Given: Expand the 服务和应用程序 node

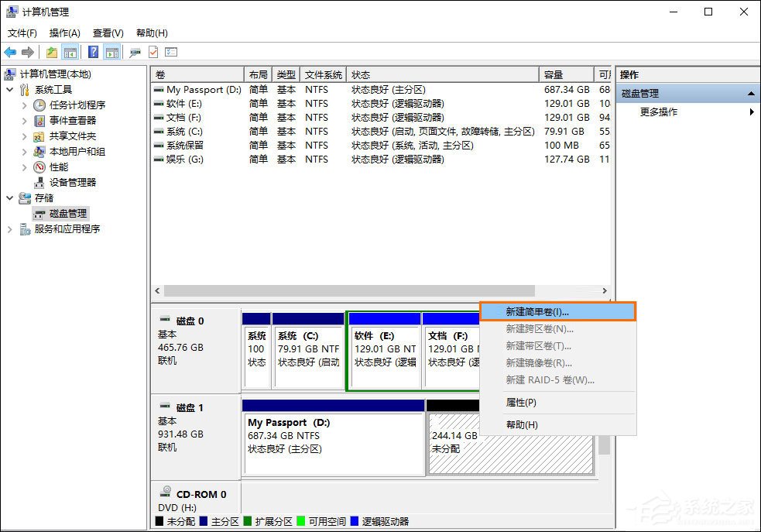Looking at the screenshot, I should click(x=10, y=229).
